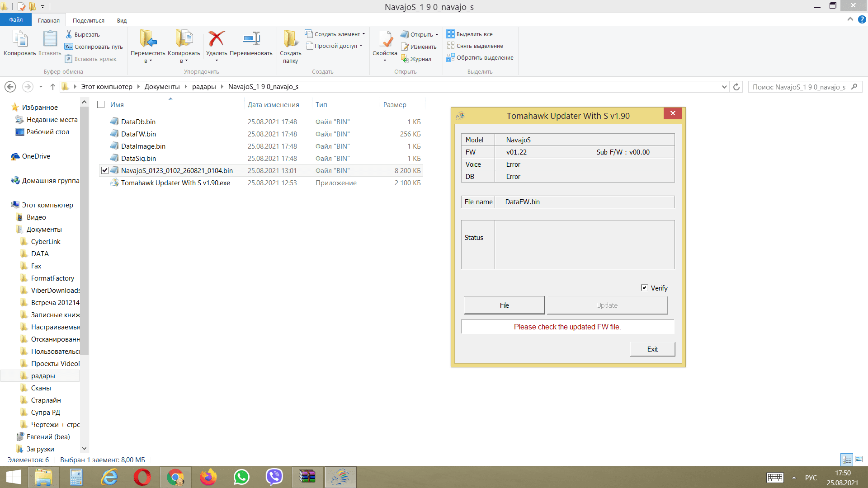Screen dimensions: 868x488
Task: Toggle the select-all checkbox in the column header
Action: [101, 104]
